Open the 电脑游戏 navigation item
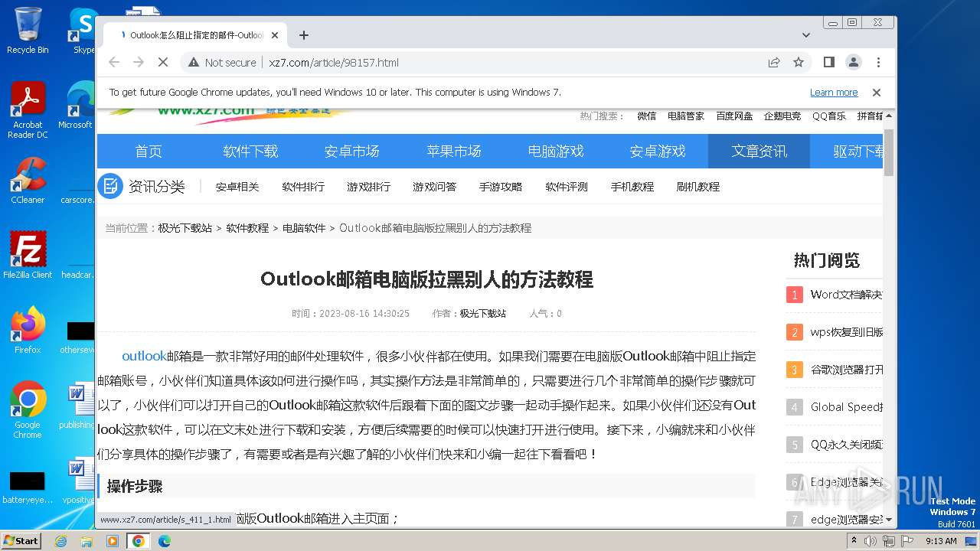 coord(556,152)
